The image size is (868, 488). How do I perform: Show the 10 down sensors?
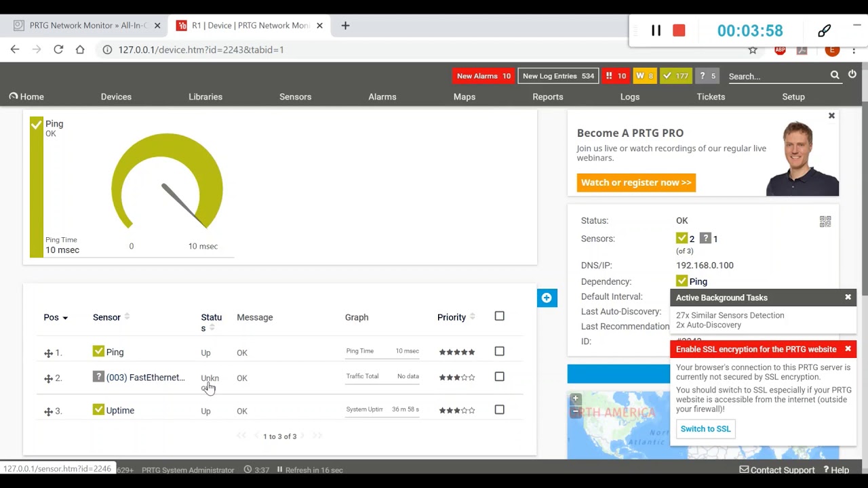click(x=616, y=76)
